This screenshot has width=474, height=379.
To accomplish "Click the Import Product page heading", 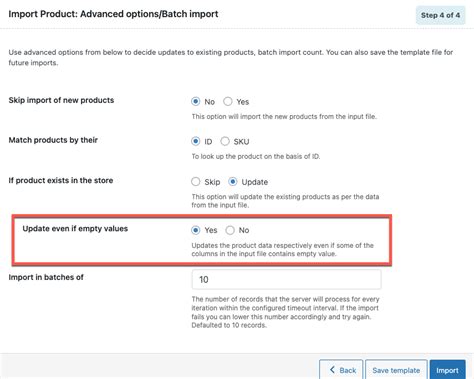I will [113, 14].
